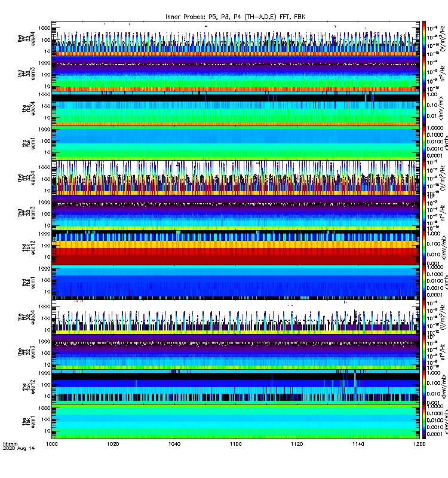Select the 'the fff 32 edc34' panel label

coord(26,317)
